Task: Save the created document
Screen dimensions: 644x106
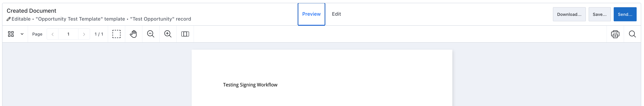Action: 600,14
